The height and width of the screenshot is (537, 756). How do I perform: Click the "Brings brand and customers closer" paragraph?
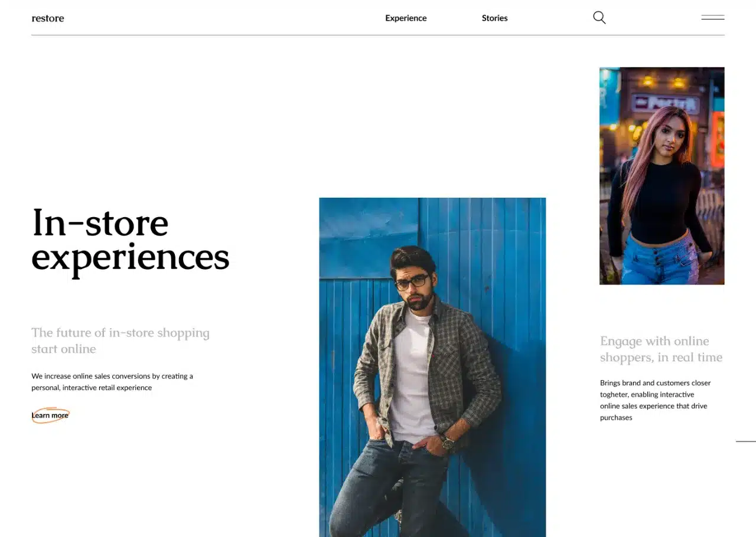(x=655, y=400)
